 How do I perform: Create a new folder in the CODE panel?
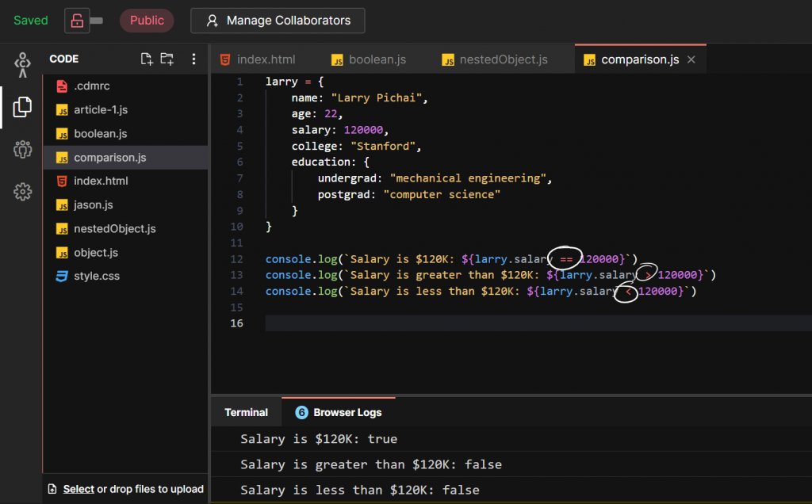coord(168,59)
